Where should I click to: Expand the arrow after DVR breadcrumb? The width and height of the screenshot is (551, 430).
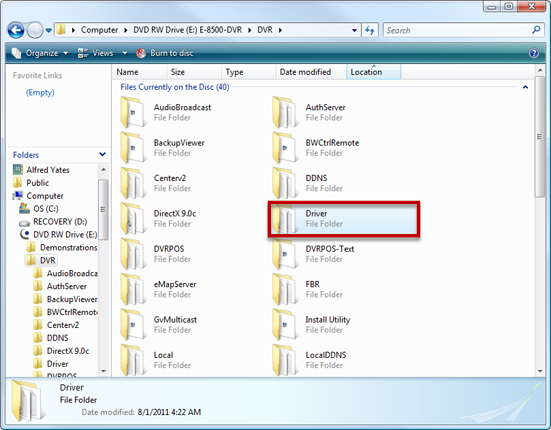[280, 30]
